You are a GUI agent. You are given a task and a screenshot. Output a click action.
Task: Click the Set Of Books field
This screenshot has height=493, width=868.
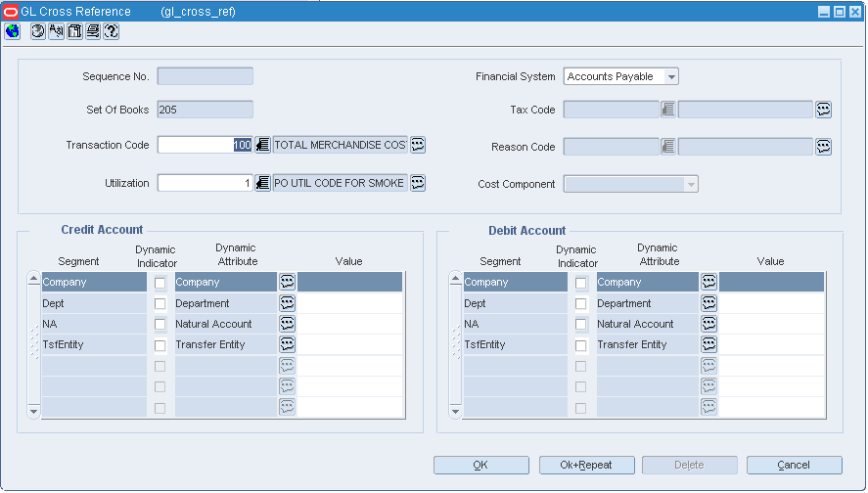(x=205, y=110)
